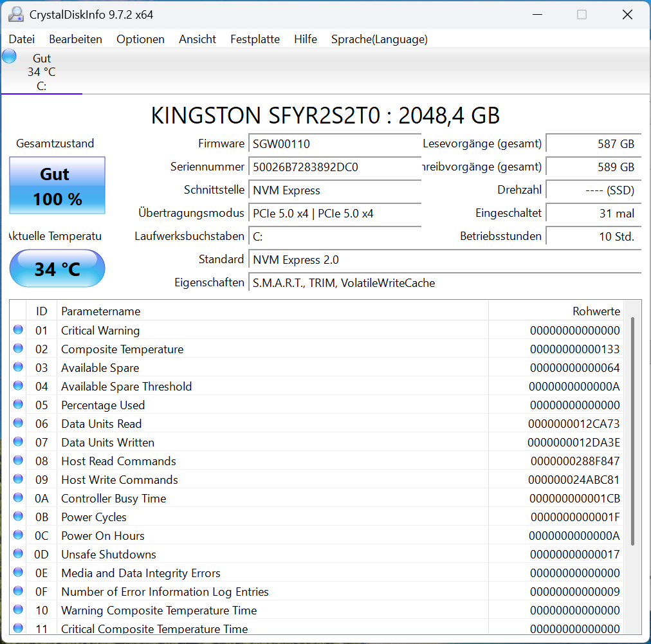Viewport: 651px width, 644px height.
Task: Select the Composite Temperature parameter name
Action: click(x=122, y=349)
